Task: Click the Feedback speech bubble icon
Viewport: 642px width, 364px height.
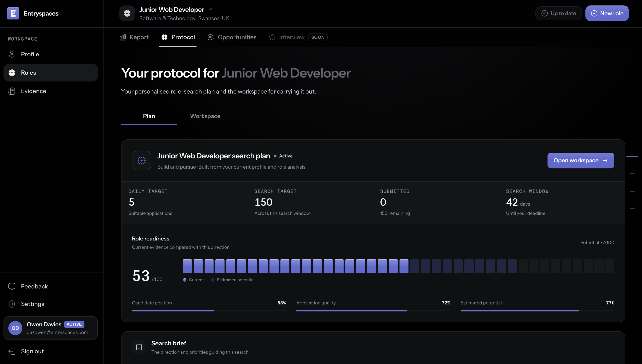Action: coord(12,286)
